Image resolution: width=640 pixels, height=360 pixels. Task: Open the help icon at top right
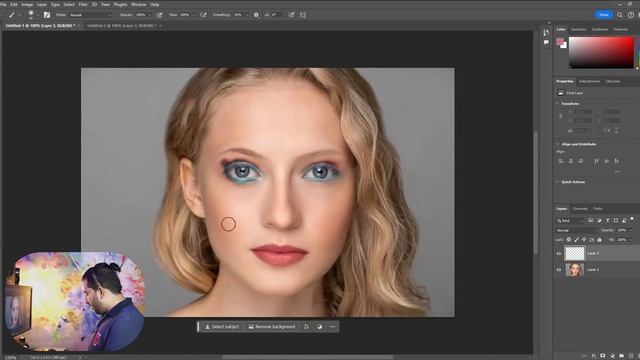(631, 15)
